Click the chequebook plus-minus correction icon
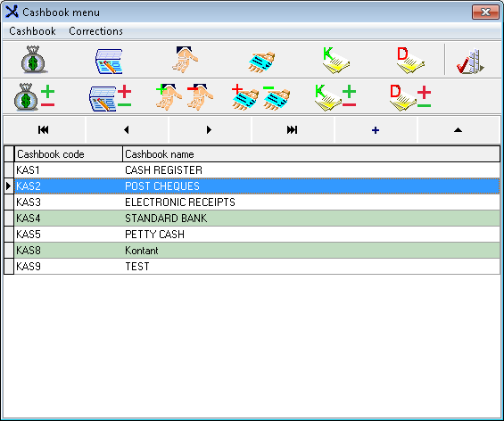 (110, 98)
